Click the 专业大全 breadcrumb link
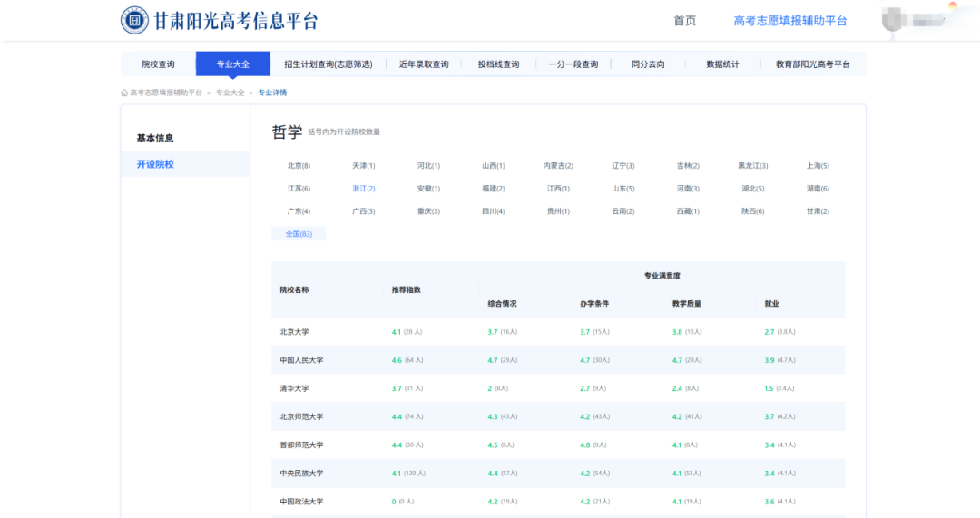 pos(230,93)
